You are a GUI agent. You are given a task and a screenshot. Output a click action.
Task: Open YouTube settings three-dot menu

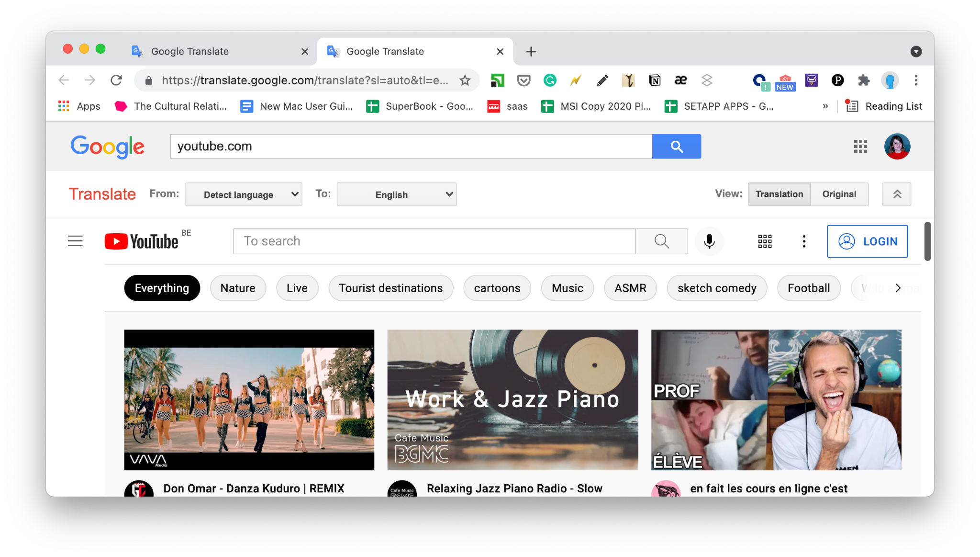tap(804, 241)
